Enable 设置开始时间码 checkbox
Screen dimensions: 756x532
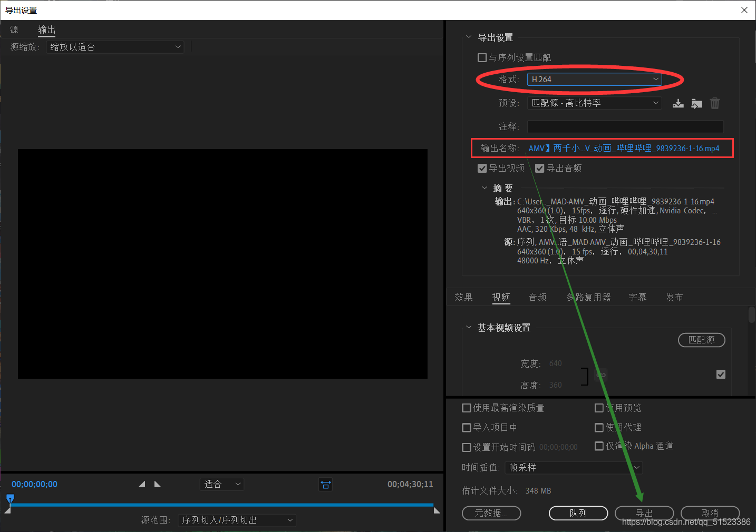467,447
